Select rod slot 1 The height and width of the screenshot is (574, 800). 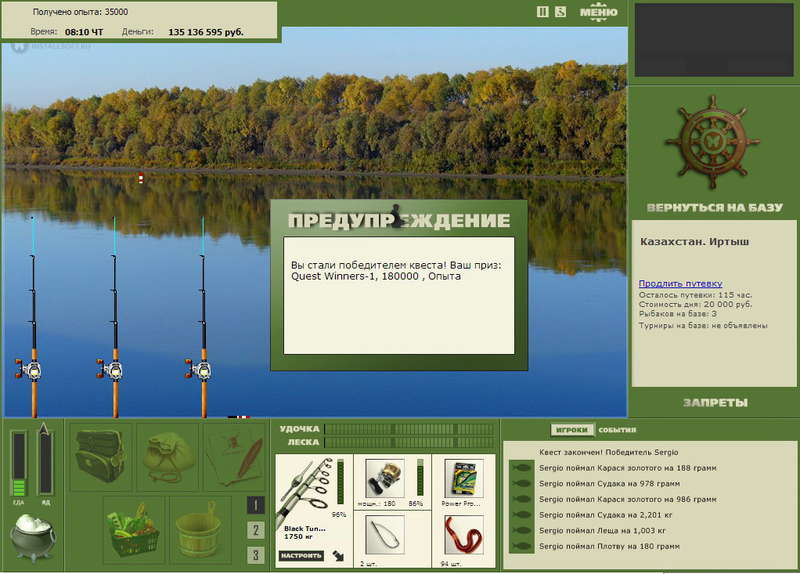point(256,505)
